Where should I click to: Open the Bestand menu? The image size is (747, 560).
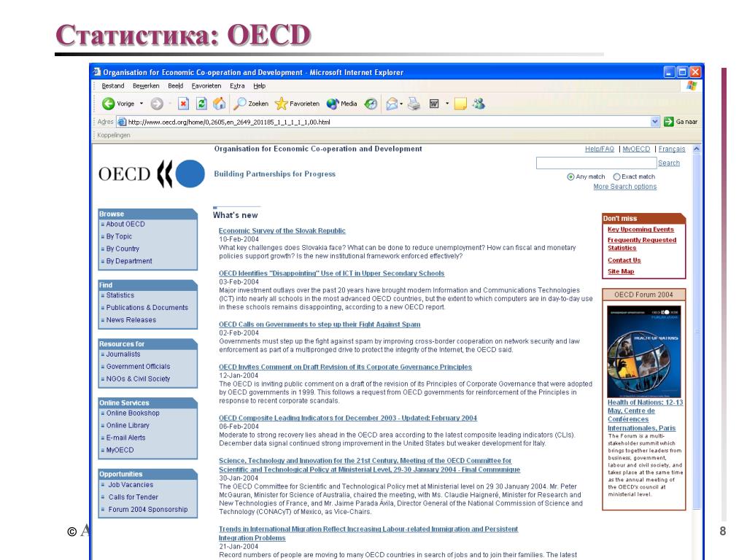click(x=113, y=86)
